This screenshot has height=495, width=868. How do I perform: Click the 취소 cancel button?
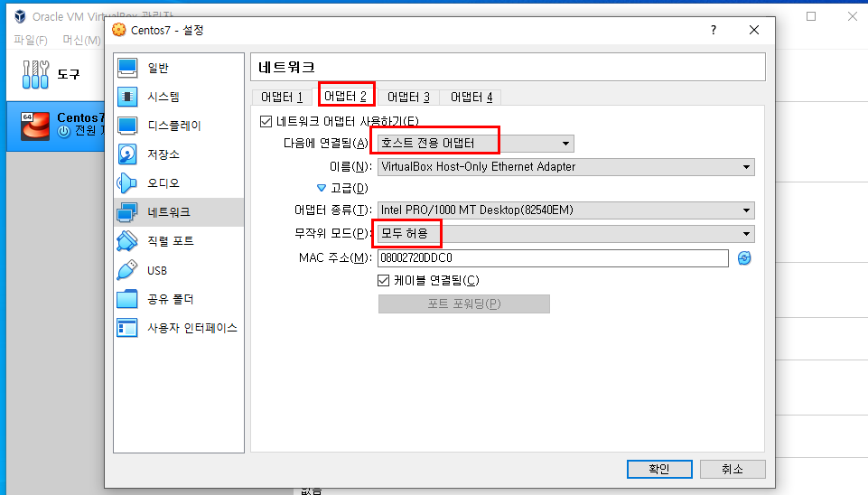tap(733, 469)
